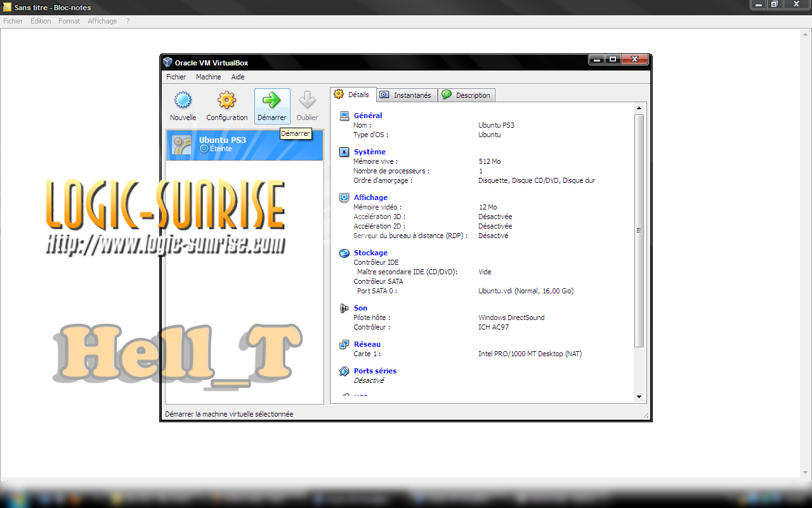
Task: Start the VM with the Démarrer arrow
Action: tap(272, 106)
